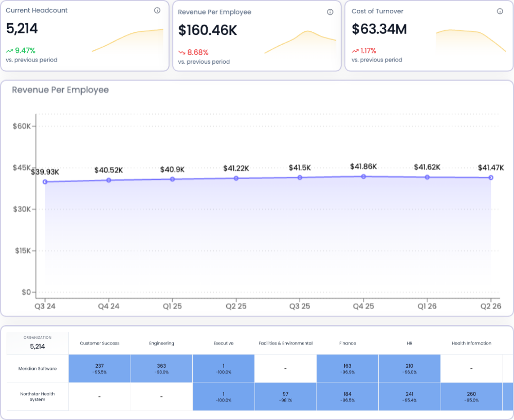514x420 pixels.
Task: Open info icon on Revenue Per Employee card
Action: pos(330,12)
